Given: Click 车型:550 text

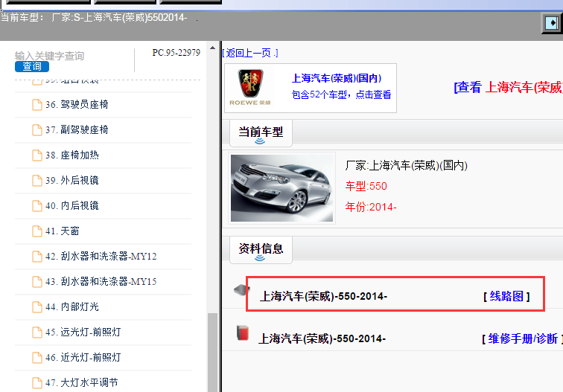Looking at the screenshot, I should (x=366, y=186).
